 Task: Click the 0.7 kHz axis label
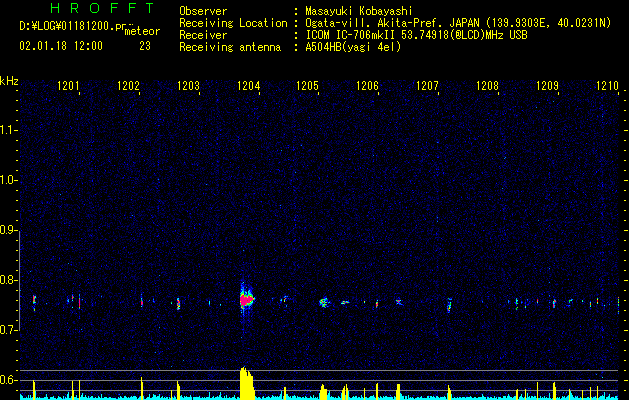tap(8, 330)
